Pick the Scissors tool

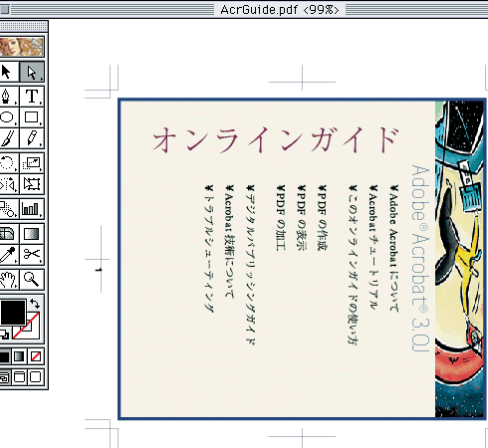32,255
